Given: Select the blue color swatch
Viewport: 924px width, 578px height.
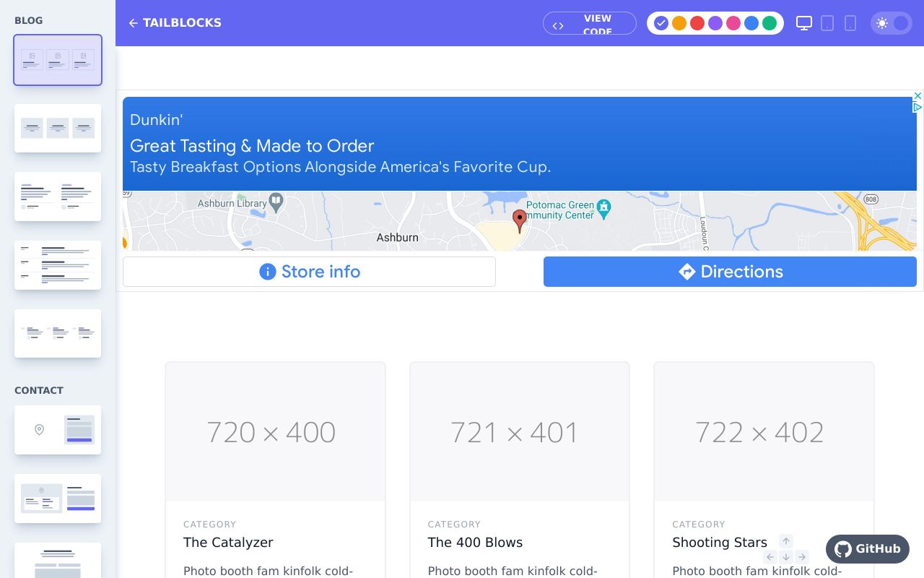Looking at the screenshot, I should click(751, 23).
